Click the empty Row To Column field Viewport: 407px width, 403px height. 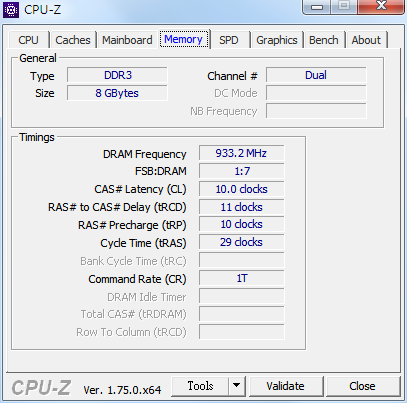(242, 332)
